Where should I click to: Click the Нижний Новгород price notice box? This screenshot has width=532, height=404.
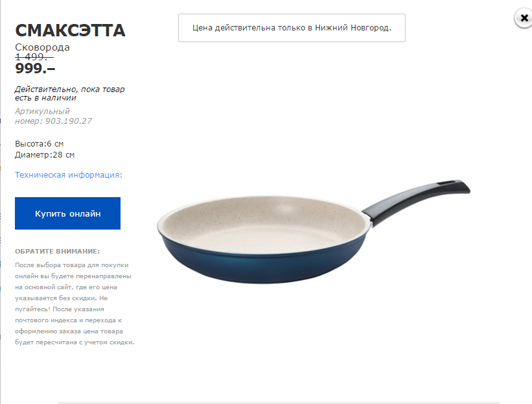click(x=292, y=28)
